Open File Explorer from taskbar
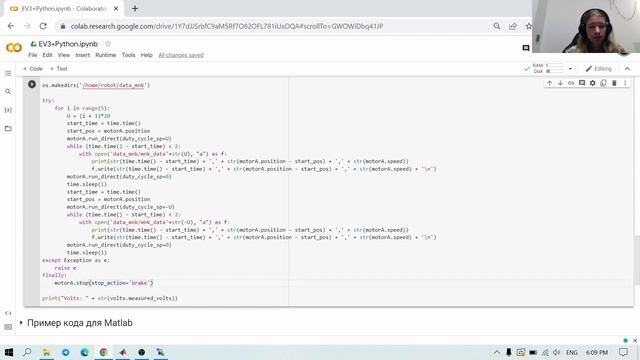The height and width of the screenshot is (360, 640). (47, 352)
